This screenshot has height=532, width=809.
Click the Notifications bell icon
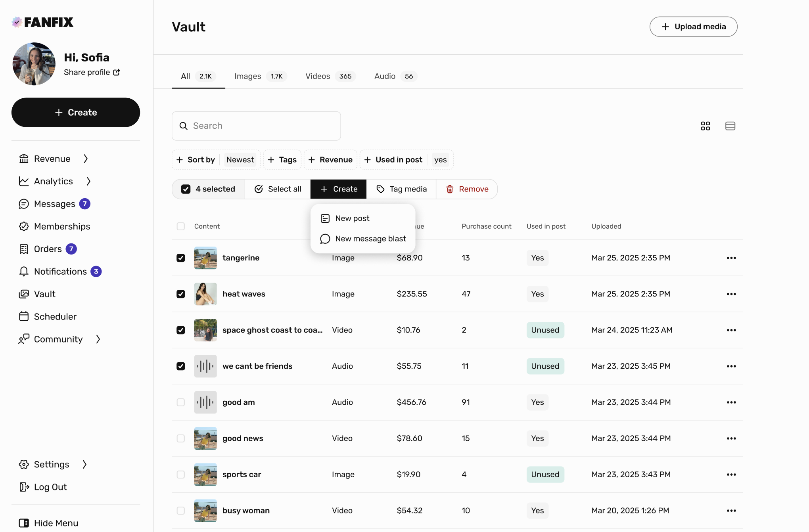coord(24,272)
